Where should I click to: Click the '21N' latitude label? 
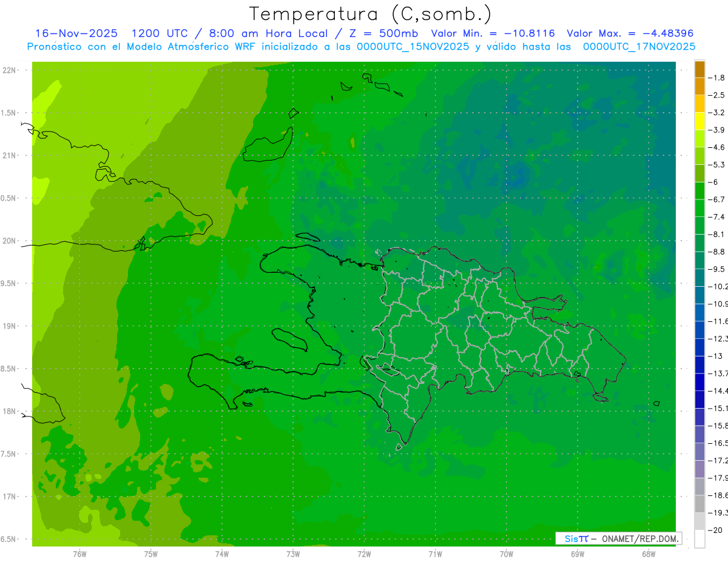8,156
